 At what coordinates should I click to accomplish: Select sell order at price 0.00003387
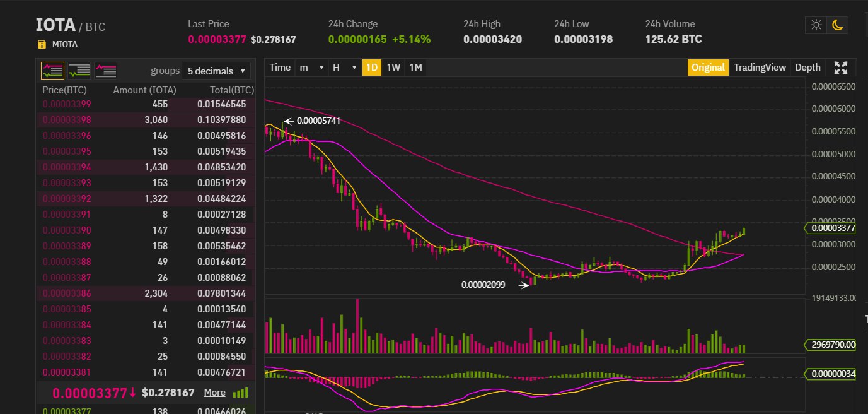[x=146, y=277]
